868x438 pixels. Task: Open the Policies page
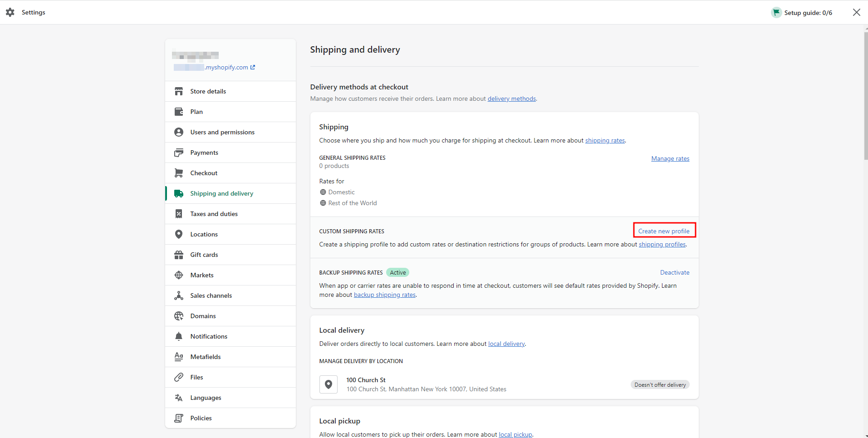[x=230, y=418]
